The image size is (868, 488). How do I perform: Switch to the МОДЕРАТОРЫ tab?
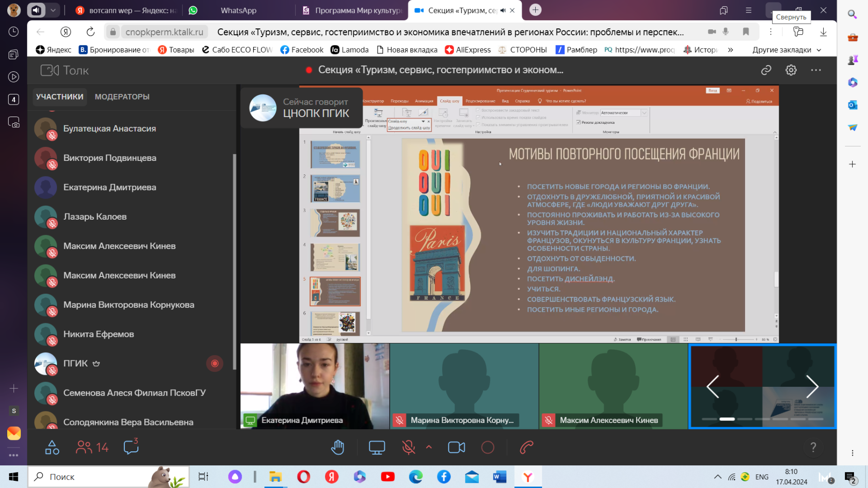tap(122, 97)
